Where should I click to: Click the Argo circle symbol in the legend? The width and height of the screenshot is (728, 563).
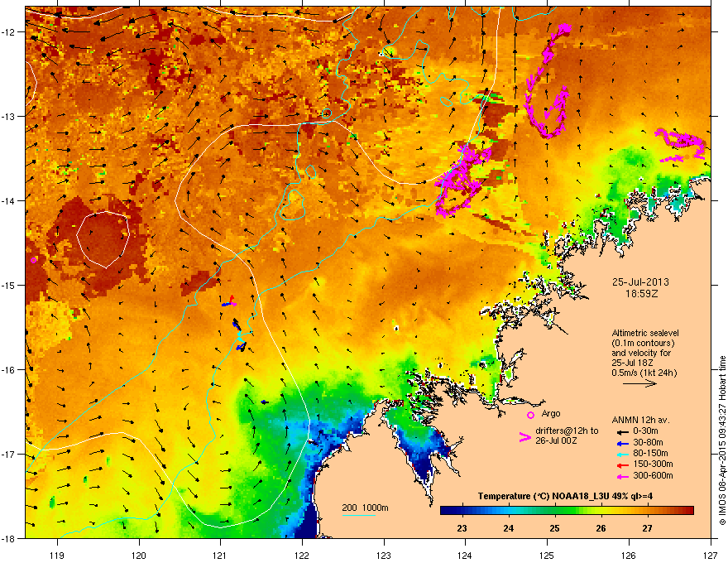click(x=530, y=415)
